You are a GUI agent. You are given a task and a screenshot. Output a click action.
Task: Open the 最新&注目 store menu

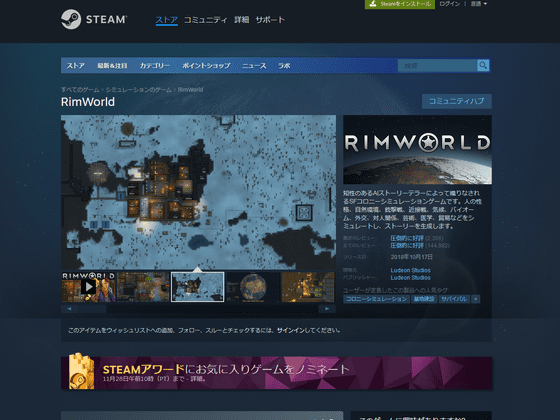point(112,66)
